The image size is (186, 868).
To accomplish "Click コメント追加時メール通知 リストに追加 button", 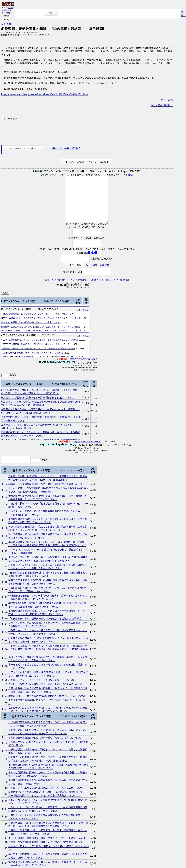I will point(87,162).
